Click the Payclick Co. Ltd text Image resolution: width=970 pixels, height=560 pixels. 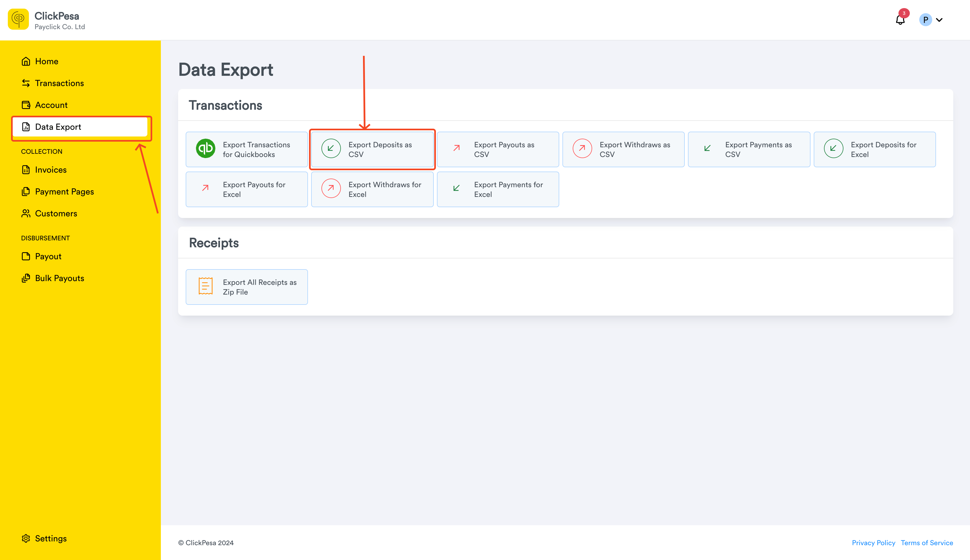tap(60, 27)
